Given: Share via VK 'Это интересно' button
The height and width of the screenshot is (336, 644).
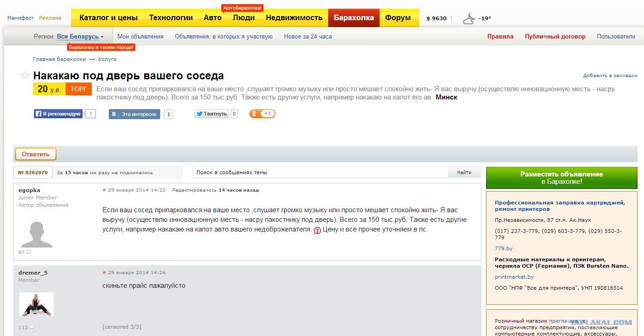Looking at the screenshot, I should (x=134, y=114).
